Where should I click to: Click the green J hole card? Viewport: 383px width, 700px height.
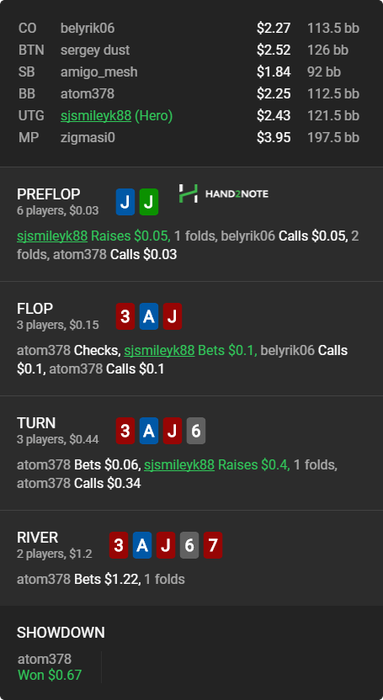click(149, 202)
